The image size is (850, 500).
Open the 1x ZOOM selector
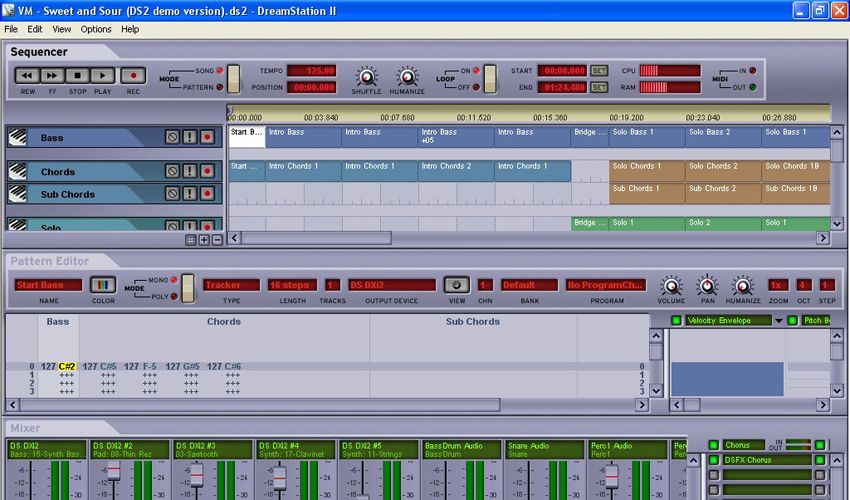[x=778, y=285]
